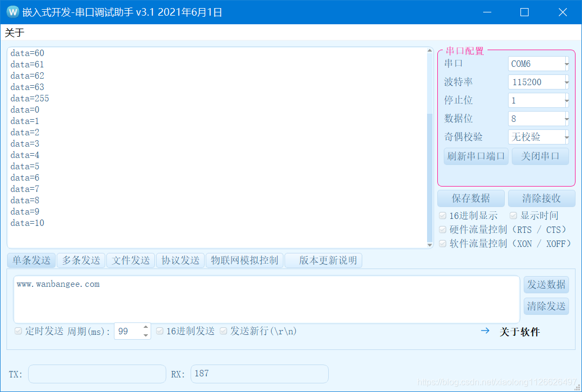Viewport: 582px width, 392px height.
Task: Enable 定时发送 timed sending
Action: 17,331
